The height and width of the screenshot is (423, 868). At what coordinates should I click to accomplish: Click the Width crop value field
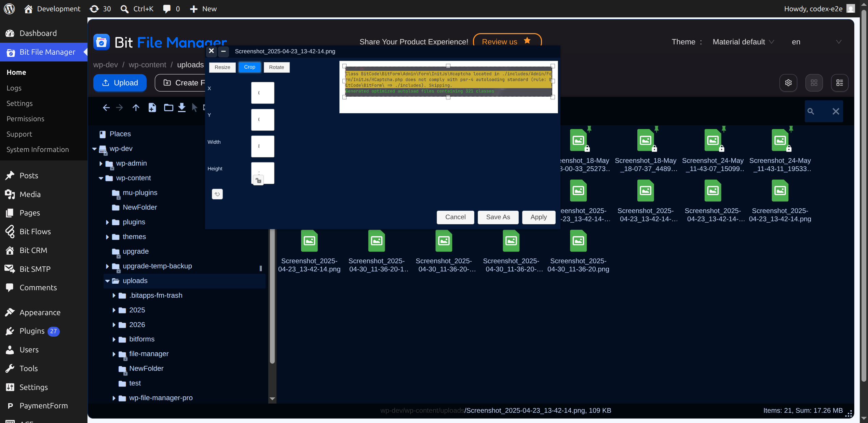tap(263, 146)
